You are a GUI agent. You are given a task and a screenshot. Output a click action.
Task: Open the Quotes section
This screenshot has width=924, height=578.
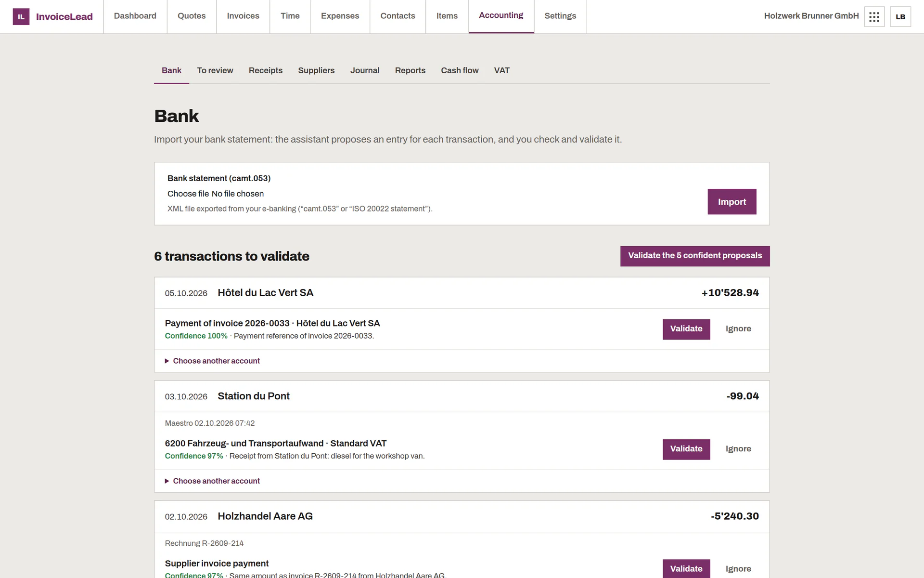point(192,16)
